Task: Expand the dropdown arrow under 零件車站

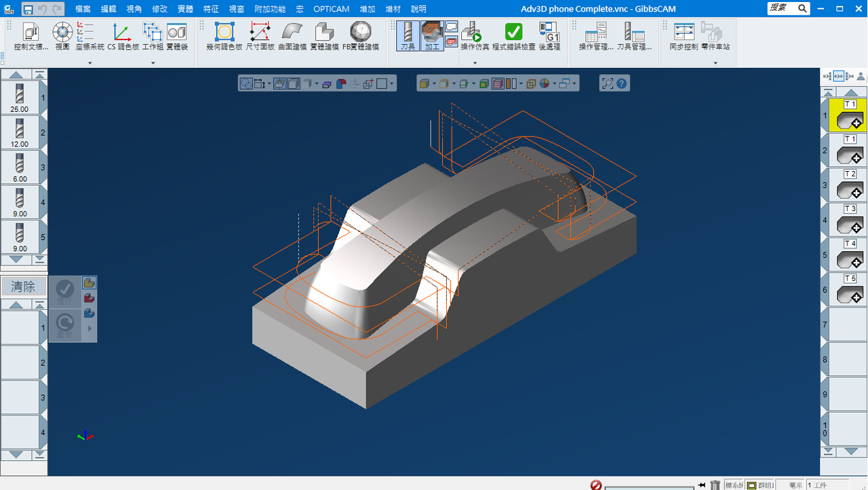Action: click(x=715, y=62)
